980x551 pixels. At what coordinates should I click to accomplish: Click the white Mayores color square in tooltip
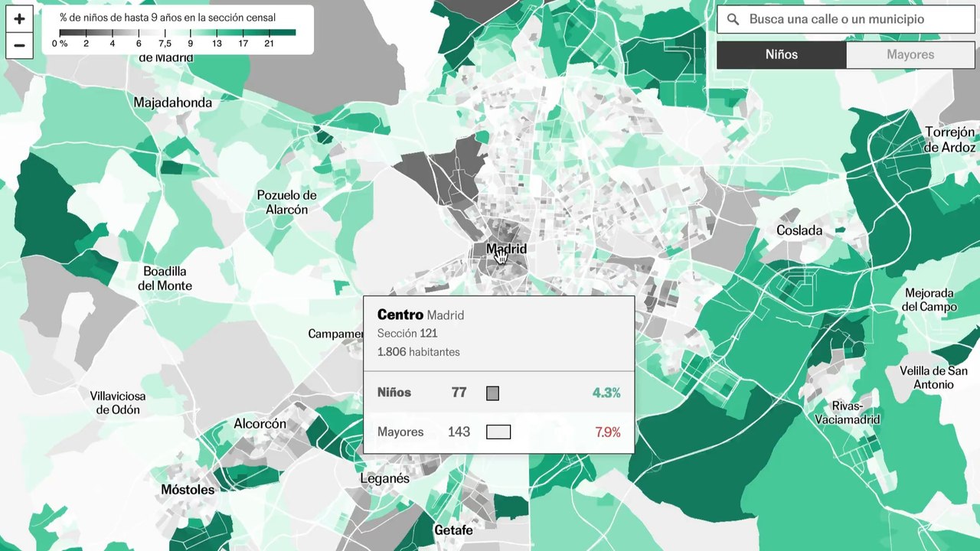click(x=498, y=432)
